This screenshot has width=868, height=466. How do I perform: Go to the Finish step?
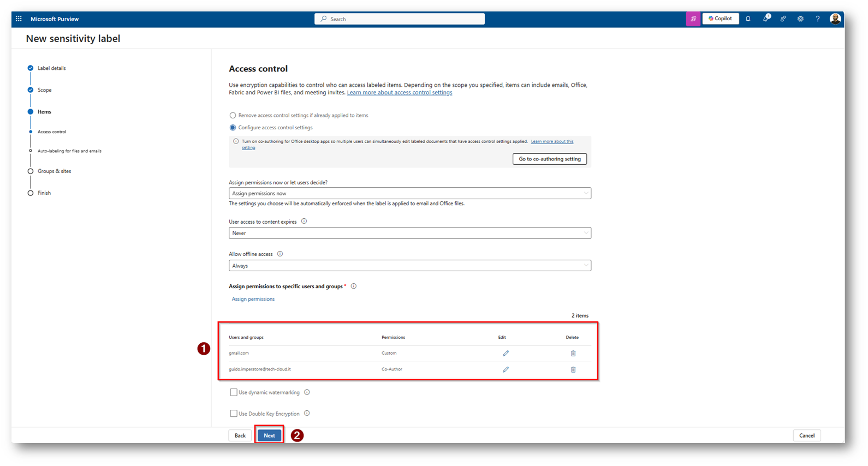44,193
